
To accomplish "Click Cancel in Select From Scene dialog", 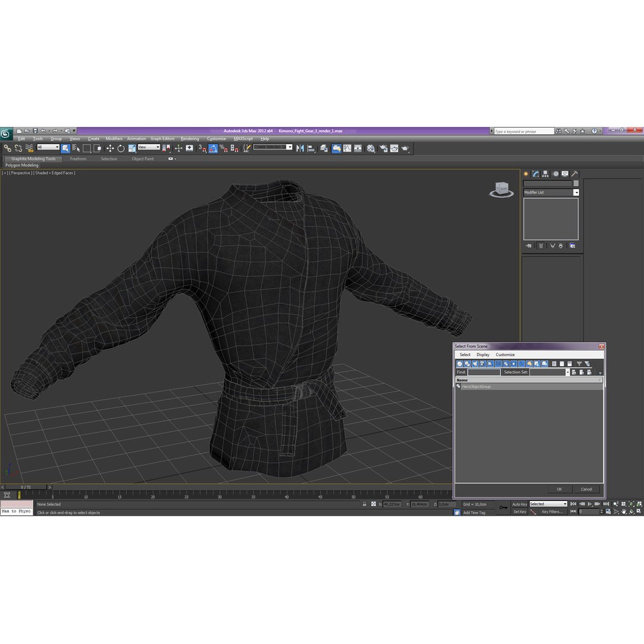I will pos(586,489).
